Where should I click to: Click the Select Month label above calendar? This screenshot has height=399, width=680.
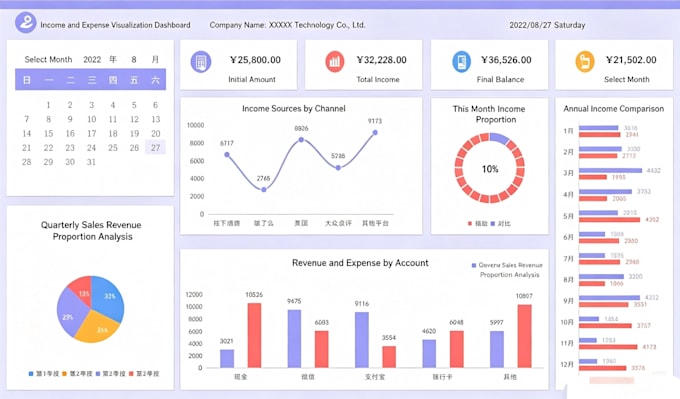(48, 59)
